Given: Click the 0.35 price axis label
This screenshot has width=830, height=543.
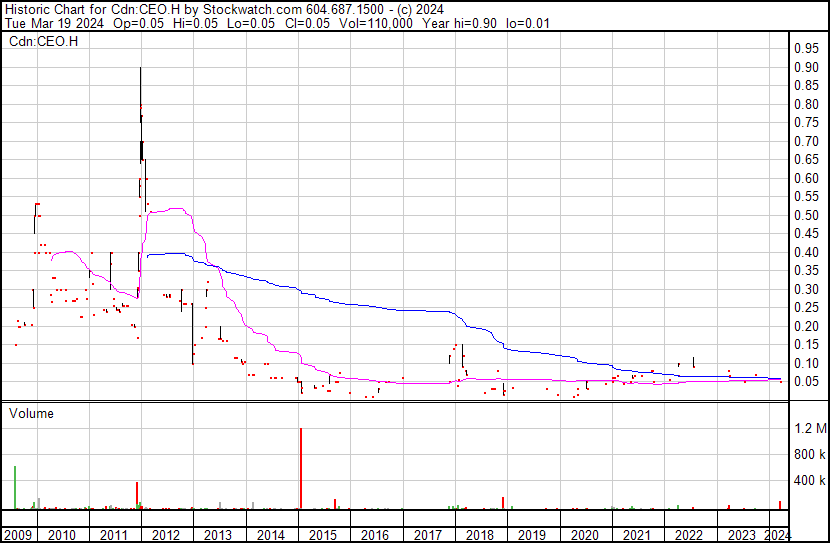Looking at the screenshot, I should pos(807,270).
